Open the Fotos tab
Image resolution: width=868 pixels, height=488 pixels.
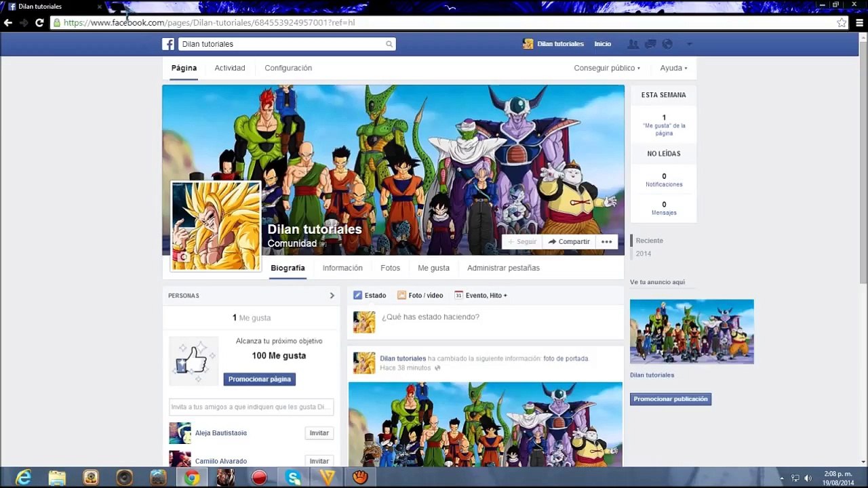[390, 268]
